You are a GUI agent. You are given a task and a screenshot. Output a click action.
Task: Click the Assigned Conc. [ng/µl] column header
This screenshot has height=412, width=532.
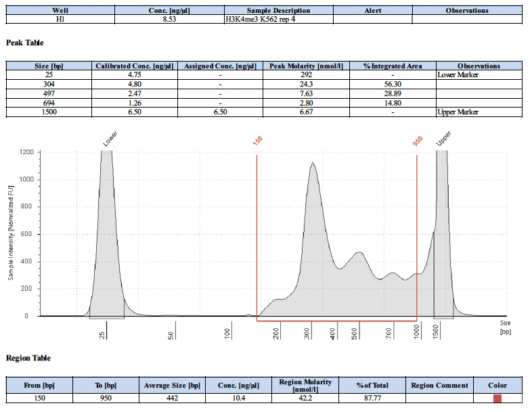(220, 66)
